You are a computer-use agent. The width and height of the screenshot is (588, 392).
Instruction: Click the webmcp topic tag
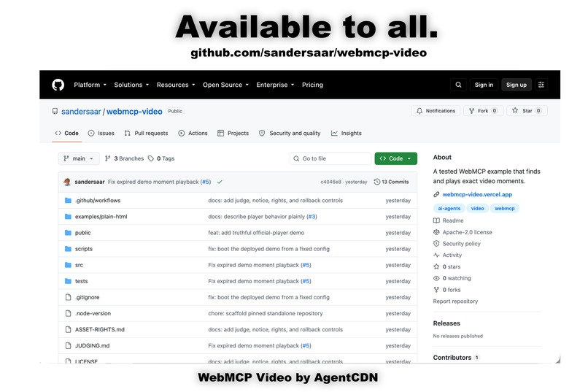pos(504,208)
